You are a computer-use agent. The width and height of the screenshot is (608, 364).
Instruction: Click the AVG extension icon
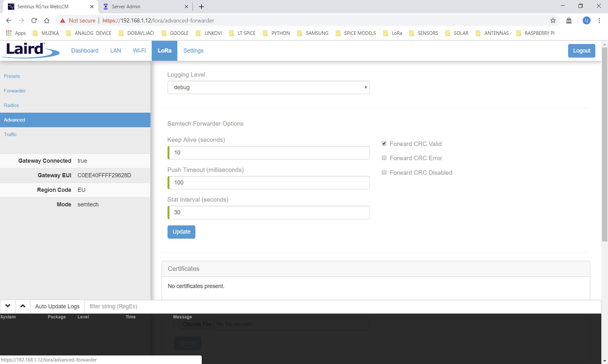pos(569,20)
